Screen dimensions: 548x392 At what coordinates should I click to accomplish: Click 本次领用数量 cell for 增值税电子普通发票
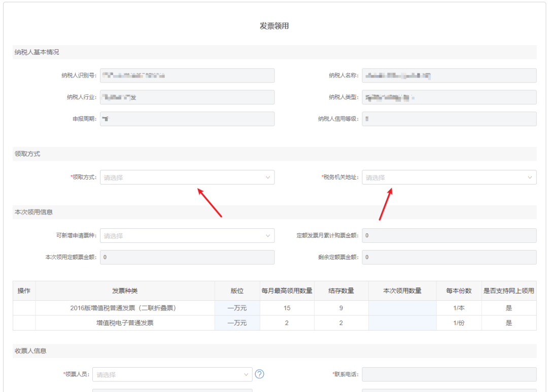[402, 323]
